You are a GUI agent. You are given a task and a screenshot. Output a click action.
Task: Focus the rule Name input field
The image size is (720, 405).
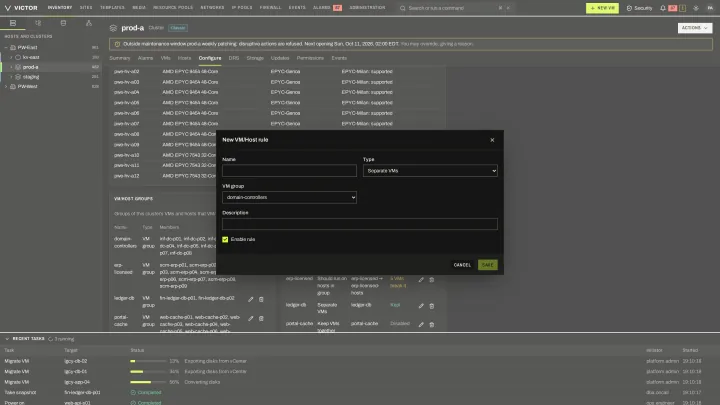[x=289, y=171]
